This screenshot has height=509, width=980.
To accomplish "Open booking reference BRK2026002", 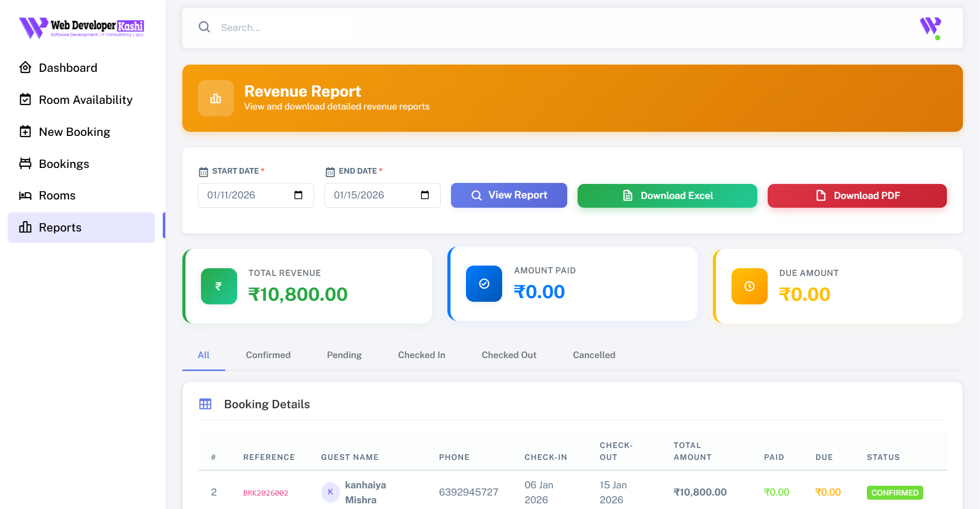I will coord(266,493).
